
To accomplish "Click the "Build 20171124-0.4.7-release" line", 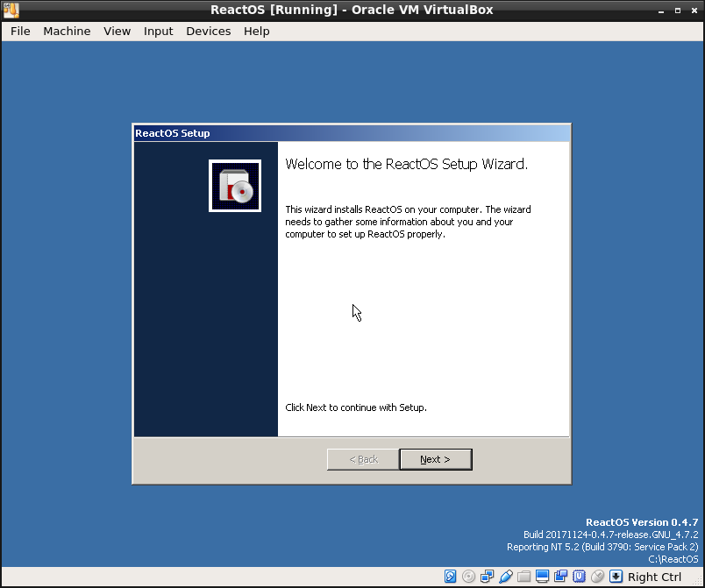I will (x=610, y=535).
